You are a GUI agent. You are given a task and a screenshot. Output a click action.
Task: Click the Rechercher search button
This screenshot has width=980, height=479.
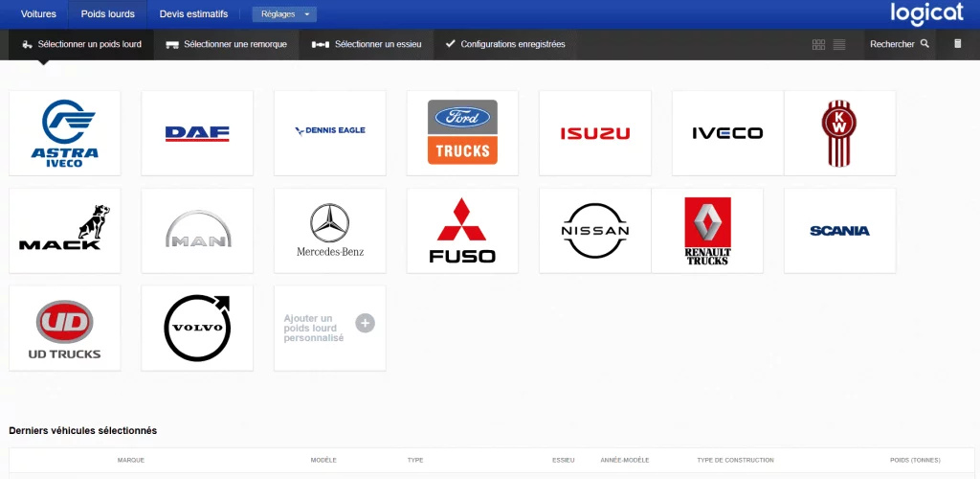(x=900, y=44)
